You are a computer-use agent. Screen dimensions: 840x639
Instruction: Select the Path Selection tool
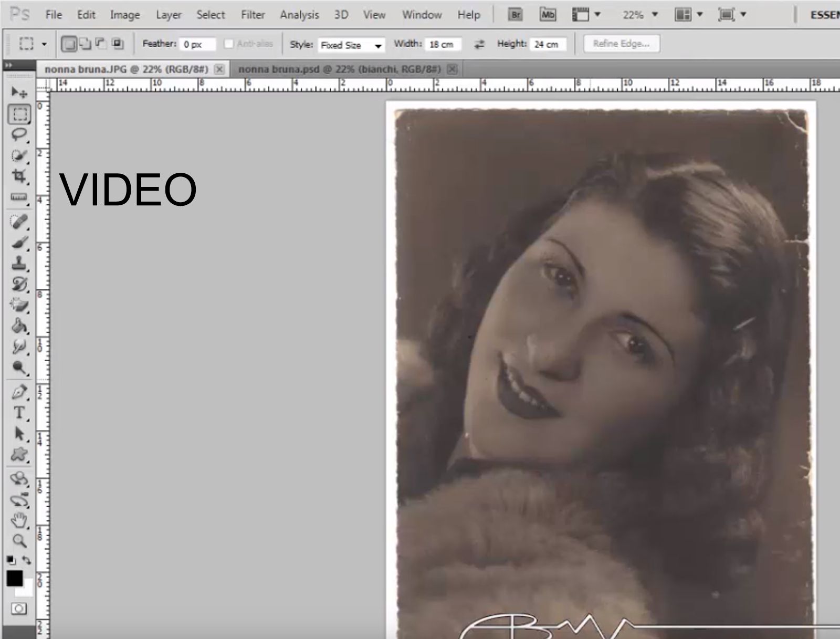19,434
